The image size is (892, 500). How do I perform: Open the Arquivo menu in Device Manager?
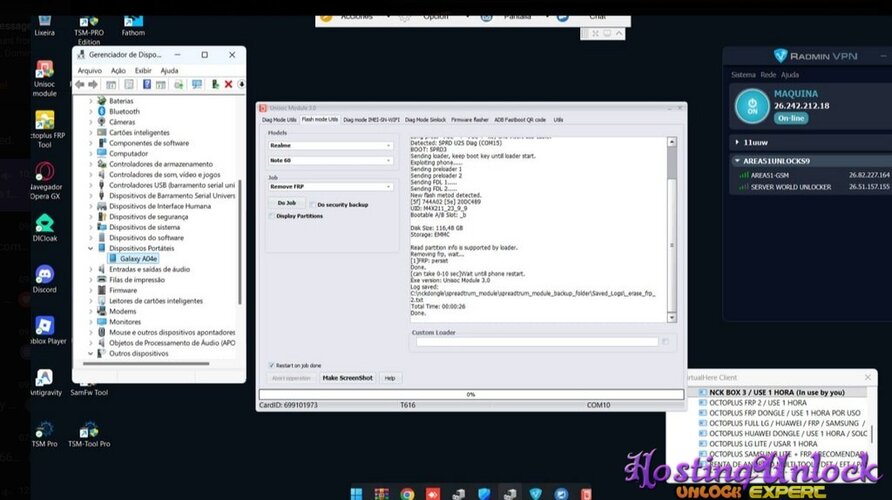pos(89,71)
